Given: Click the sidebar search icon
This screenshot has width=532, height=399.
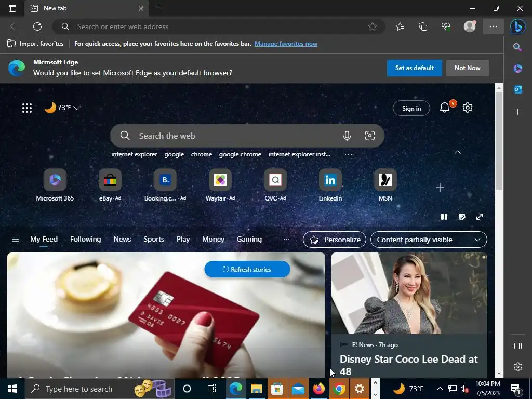Looking at the screenshot, I should (x=517, y=47).
